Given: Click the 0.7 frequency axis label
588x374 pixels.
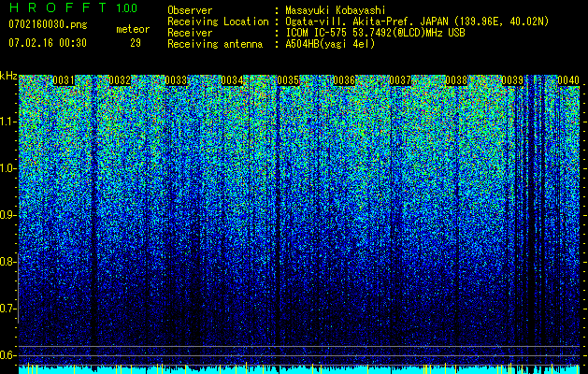Looking at the screenshot, I should click(7, 309).
